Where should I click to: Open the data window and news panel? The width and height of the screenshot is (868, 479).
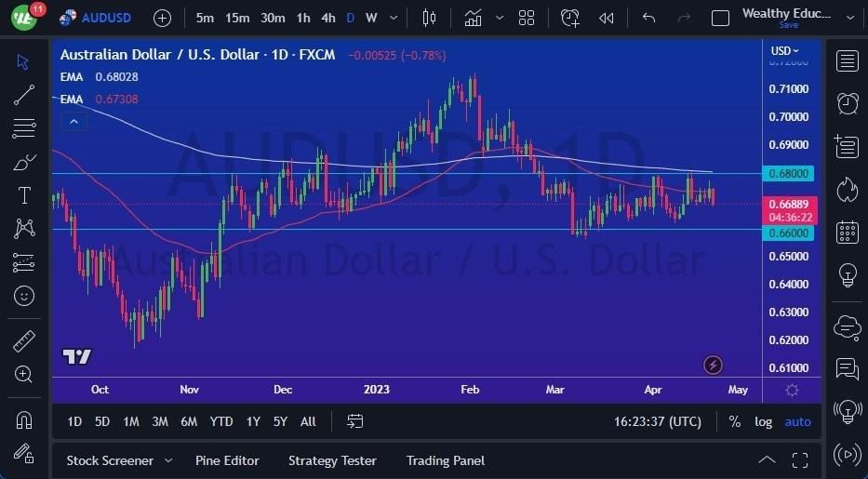[847, 147]
